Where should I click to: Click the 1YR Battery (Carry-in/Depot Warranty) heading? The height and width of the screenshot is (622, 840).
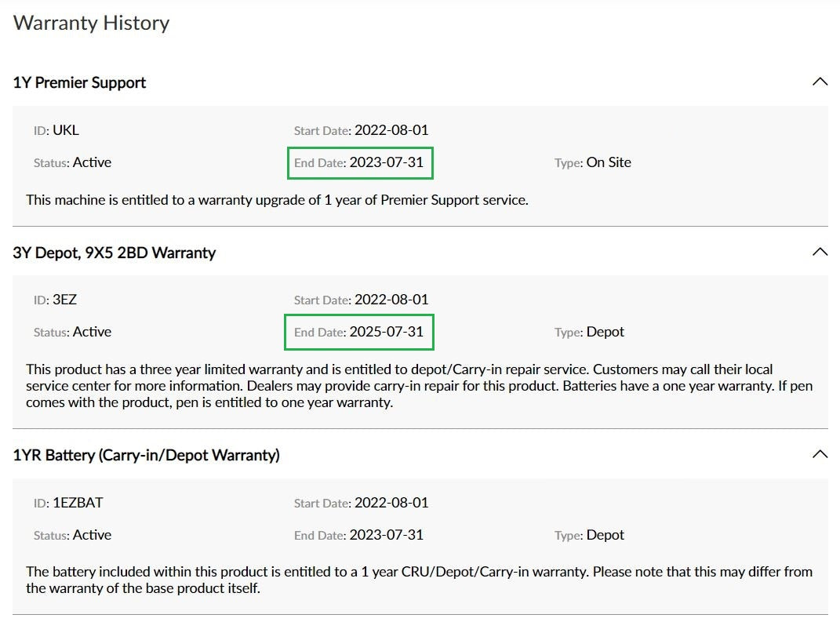pyautogui.click(x=146, y=455)
